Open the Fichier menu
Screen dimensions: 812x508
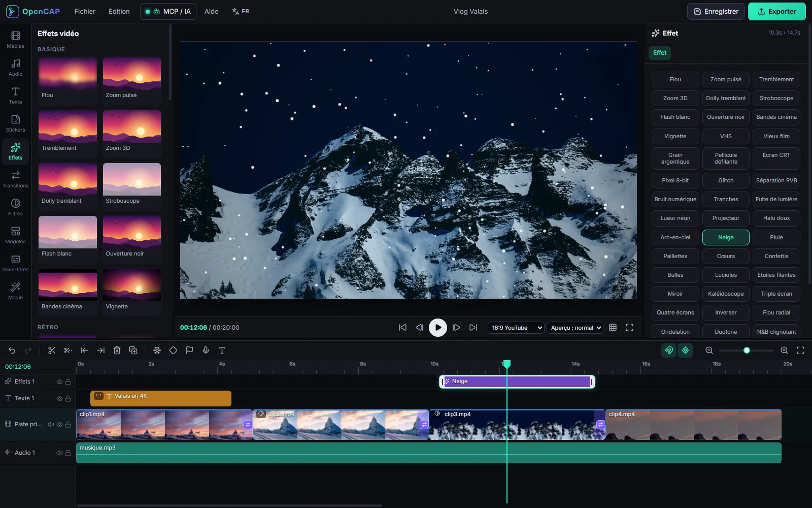coord(85,11)
